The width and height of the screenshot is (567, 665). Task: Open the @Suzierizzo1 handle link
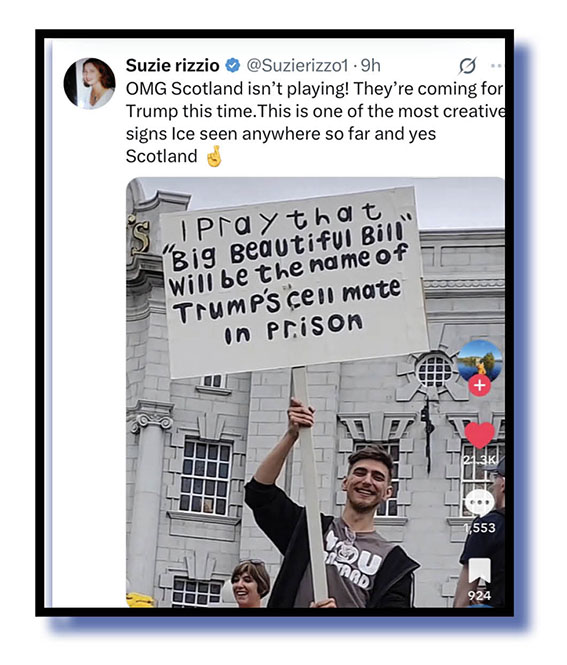click(297, 65)
